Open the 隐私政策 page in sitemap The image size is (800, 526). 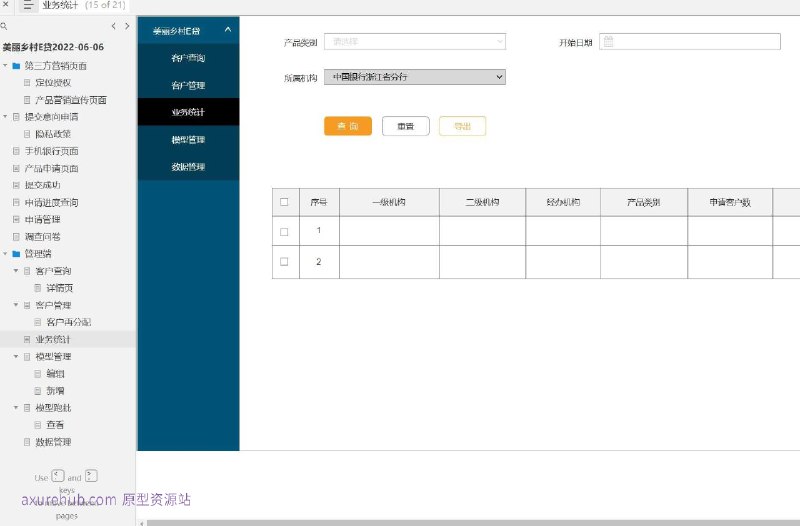pyautogui.click(x=53, y=134)
